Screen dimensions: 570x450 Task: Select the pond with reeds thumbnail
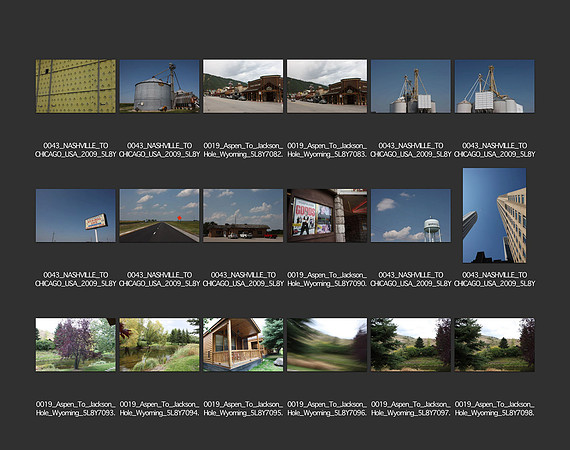tap(160, 345)
